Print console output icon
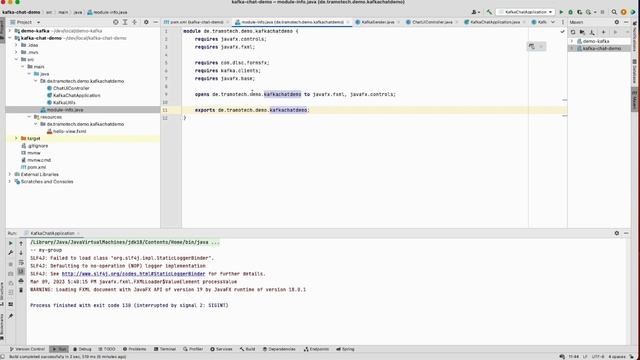The width and height of the screenshot is (640, 360). 21,281
